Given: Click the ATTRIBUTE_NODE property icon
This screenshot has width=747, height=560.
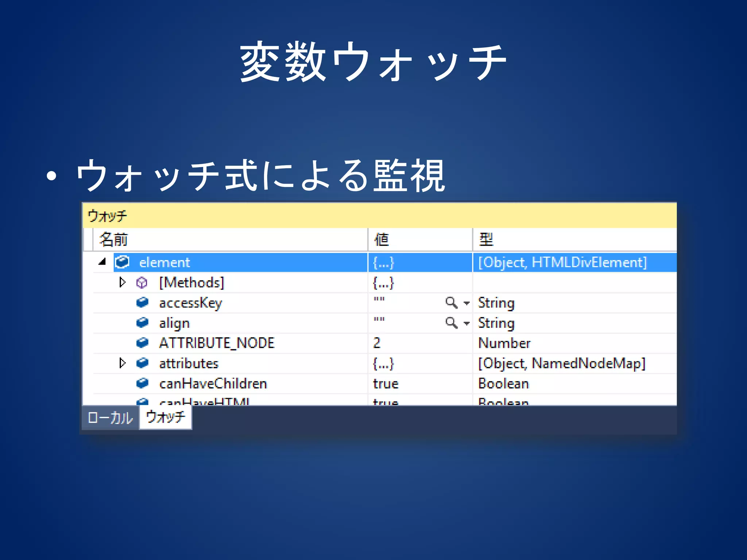Looking at the screenshot, I should pyautogui.click(x=142, y=343).
